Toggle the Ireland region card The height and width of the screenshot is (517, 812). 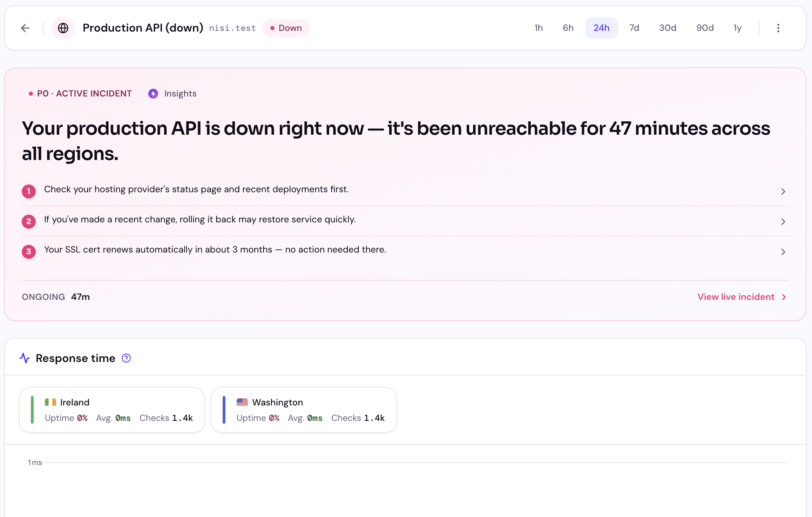(112, 410)
